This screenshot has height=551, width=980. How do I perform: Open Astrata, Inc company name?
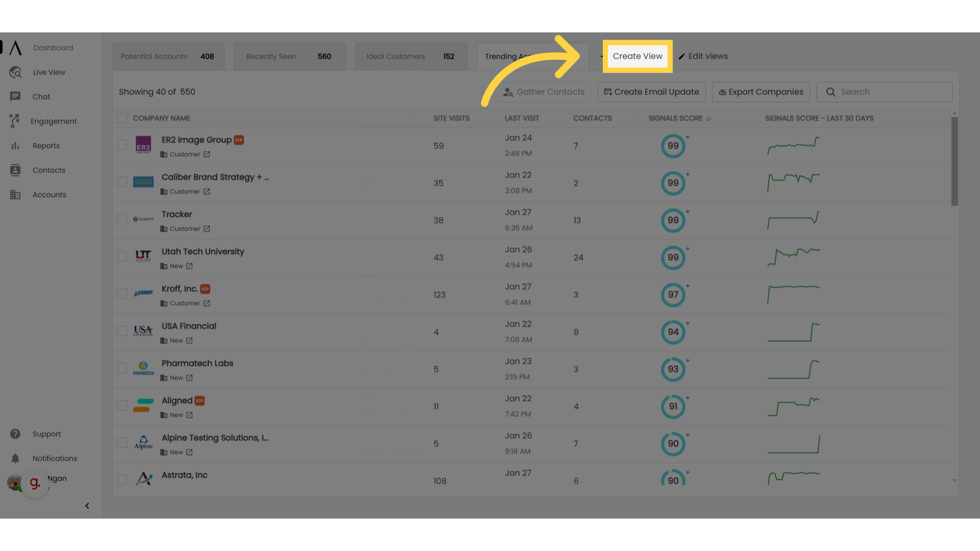coord(184,475)
